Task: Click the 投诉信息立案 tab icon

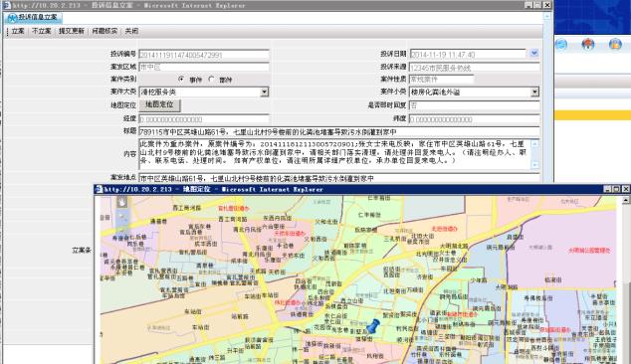Action: (13, 17)
